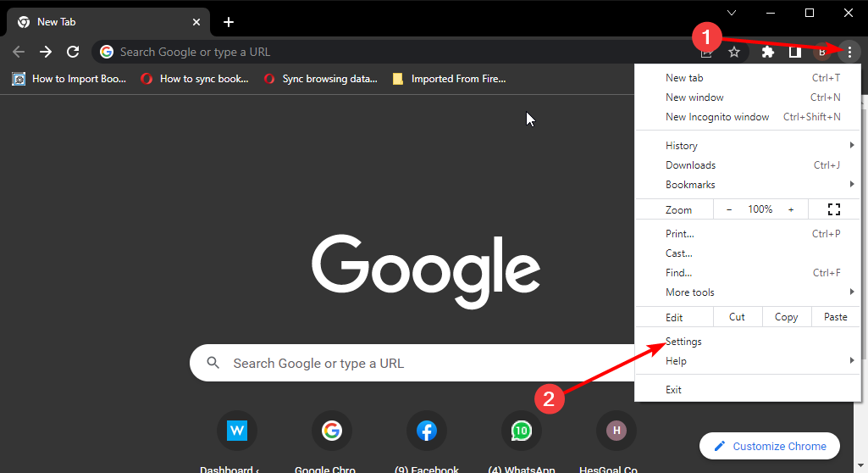868x473 pixels.
Task: Click the share page icon
Action: (706, 53)
